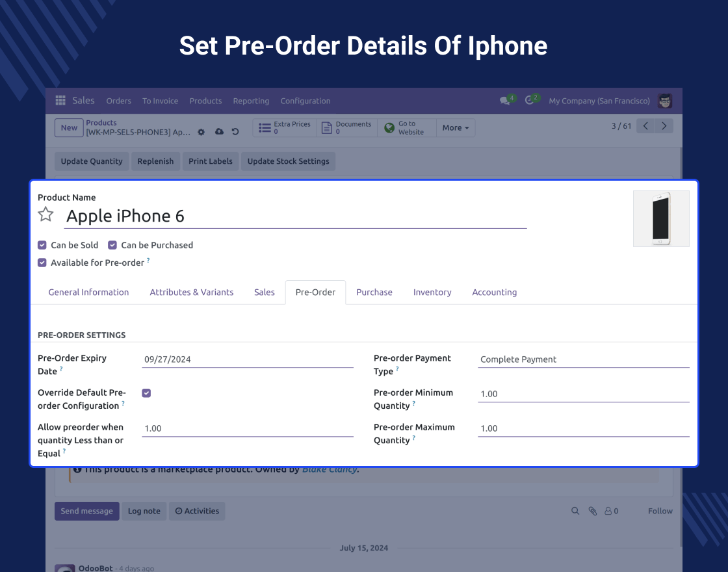Toggle Can be Sold checkbox
Screen dimensions: 728x572
[x=42, y=245]
